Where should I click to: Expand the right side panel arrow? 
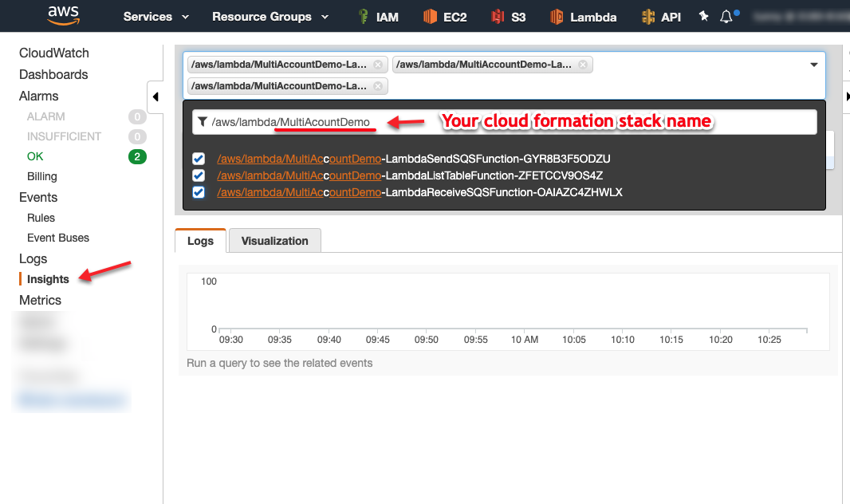[848, 97]
